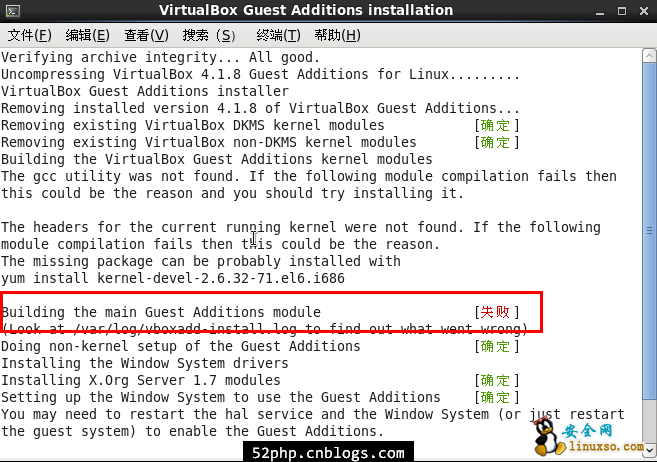657x462 pixels.
Task: Click 'The headers for the current running kernel' line
Action: coord(301,227)
